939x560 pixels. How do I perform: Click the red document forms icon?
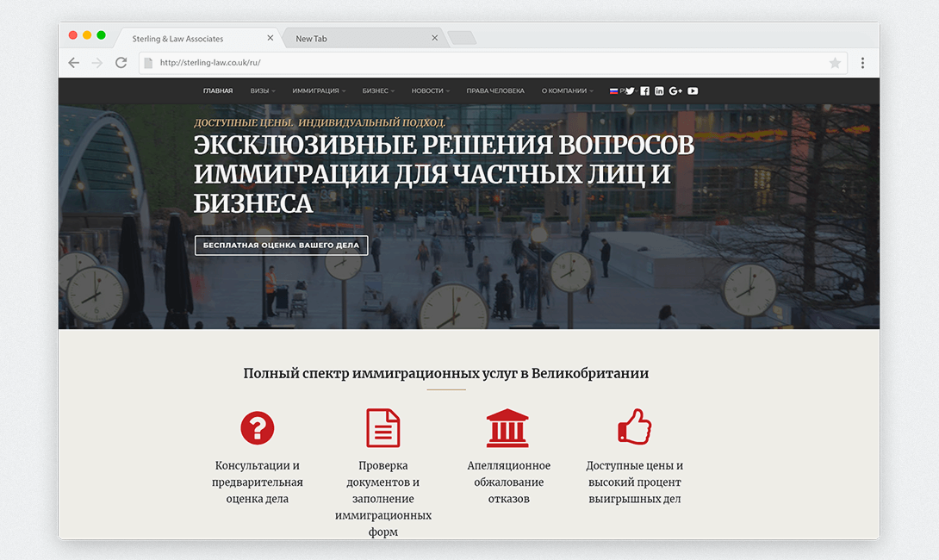tap(383, 427)
